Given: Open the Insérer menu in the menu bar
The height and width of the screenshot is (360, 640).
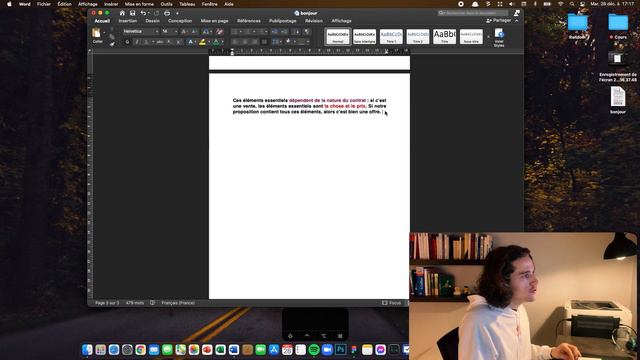Looking at the screenshot, I should pyautogui.click(x=111, y=4).
